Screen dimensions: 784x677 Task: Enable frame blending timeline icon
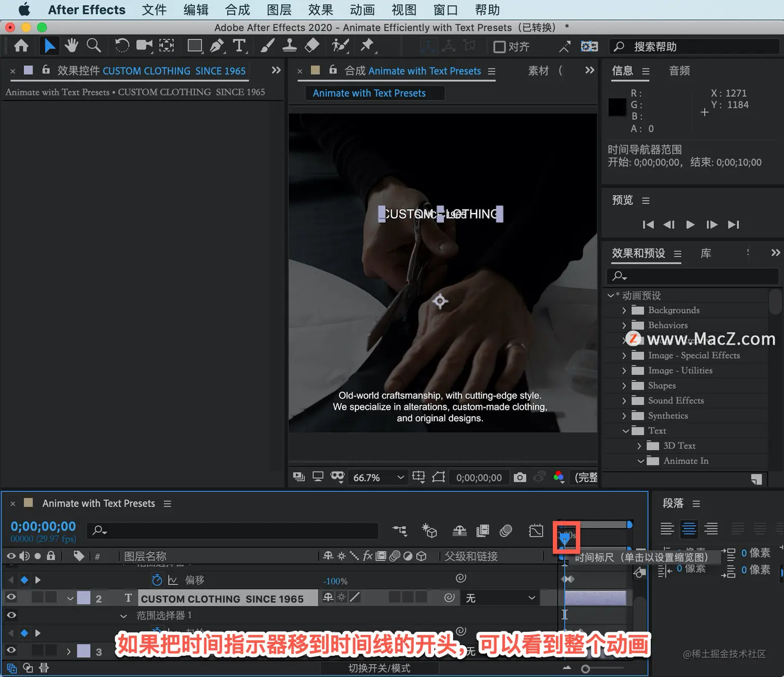(x=483, y=530)
